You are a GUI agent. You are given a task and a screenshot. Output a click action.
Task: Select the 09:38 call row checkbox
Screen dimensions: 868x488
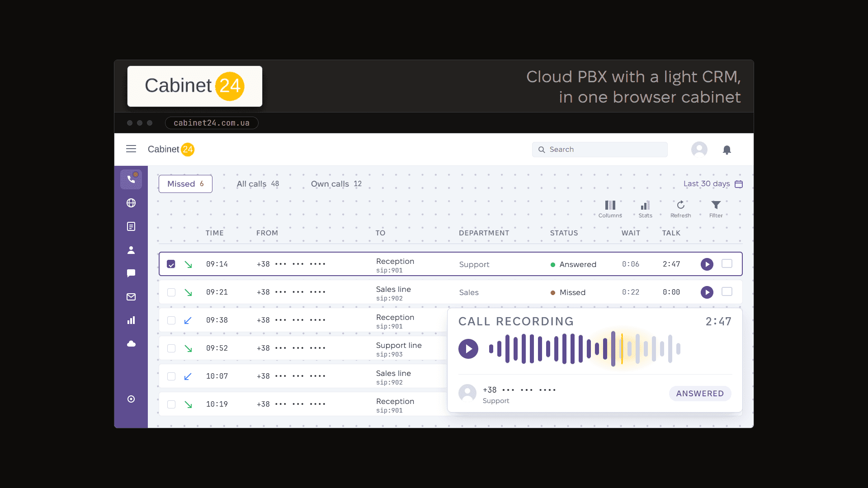tap(171, 320)
